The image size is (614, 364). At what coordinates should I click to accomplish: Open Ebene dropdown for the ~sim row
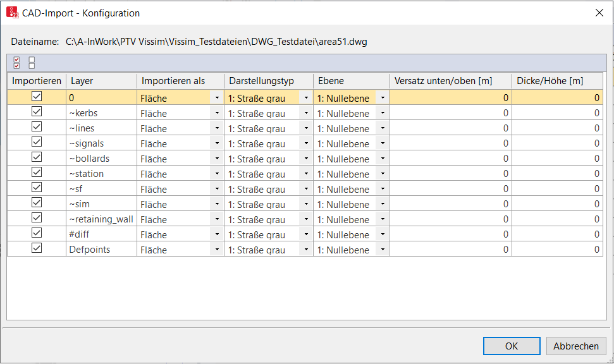383,204
